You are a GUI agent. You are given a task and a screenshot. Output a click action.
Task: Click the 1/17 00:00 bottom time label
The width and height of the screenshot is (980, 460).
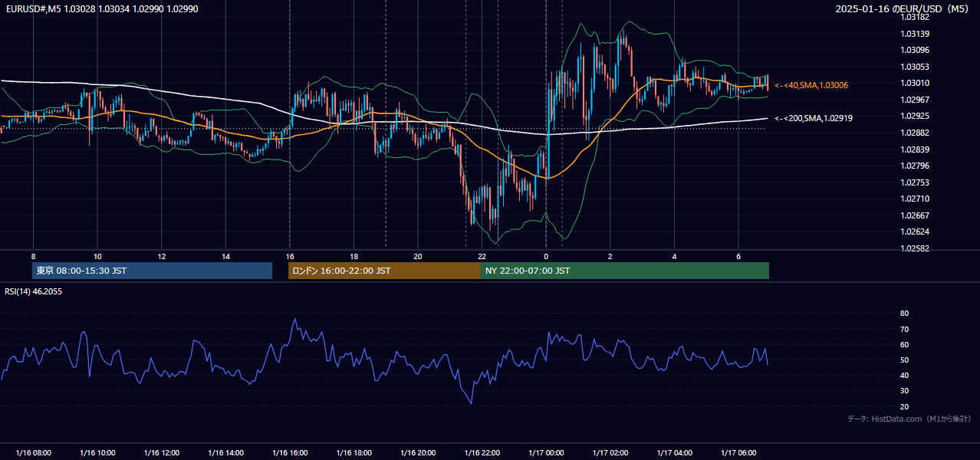(x=546, y=453)
